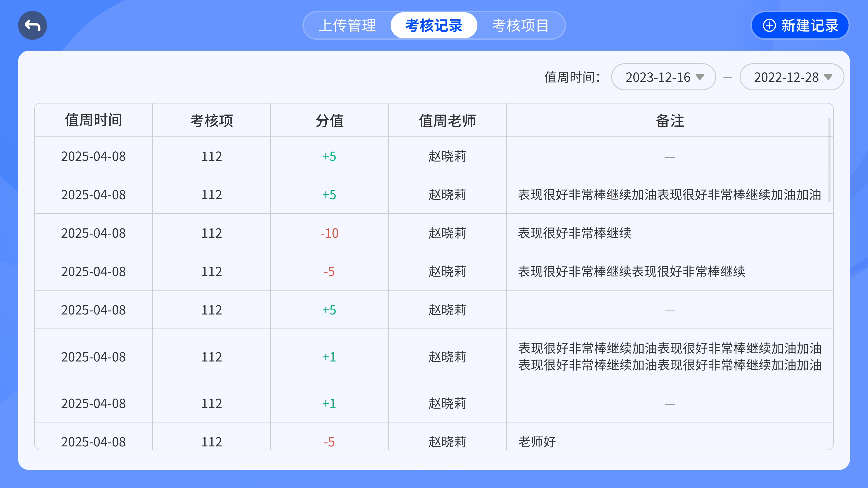Open the 2022-12-28 end date dropdown arrow
Viewport: 868px width, 488px height.
click(828, 77)
